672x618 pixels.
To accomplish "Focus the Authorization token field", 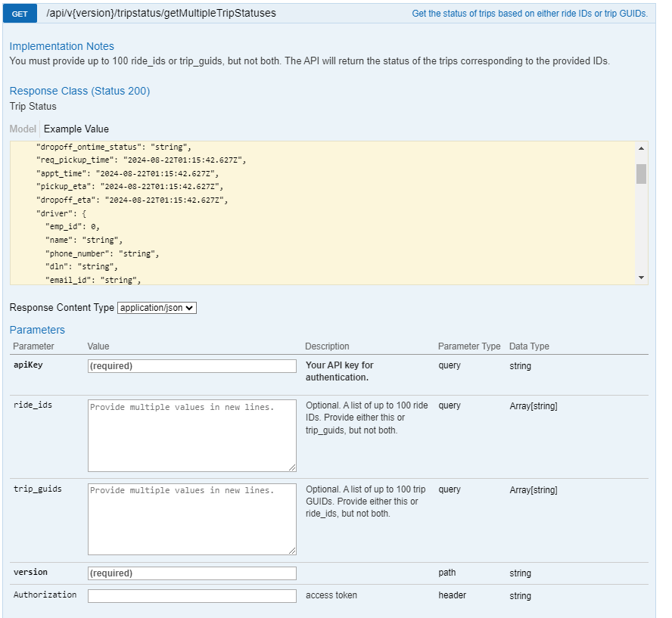I will point(192,596).
